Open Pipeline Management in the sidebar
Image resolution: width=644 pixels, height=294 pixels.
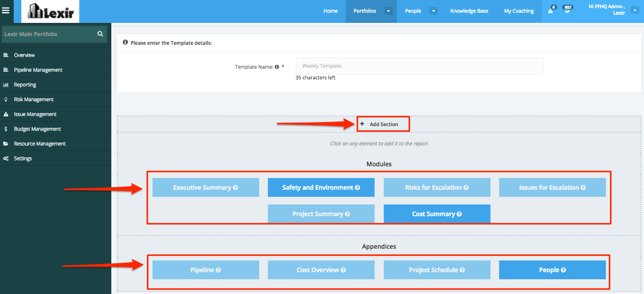[x=55, y=70]
